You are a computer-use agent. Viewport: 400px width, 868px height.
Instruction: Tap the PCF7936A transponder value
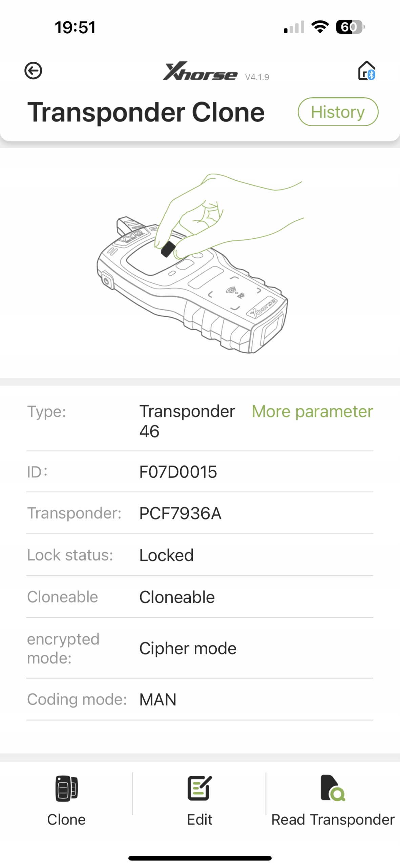point(180,513)
